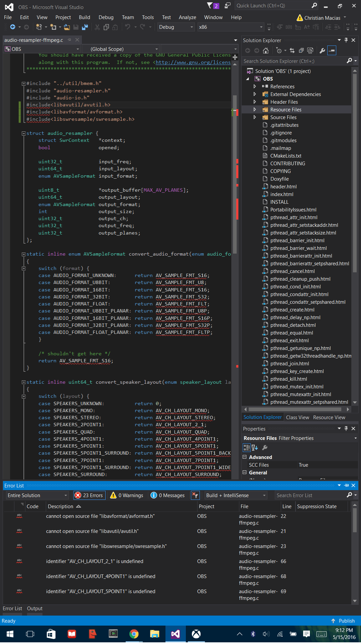Open Chrome from taskbar
Screen dimensions: 361x644
click(x=134, y=634)
